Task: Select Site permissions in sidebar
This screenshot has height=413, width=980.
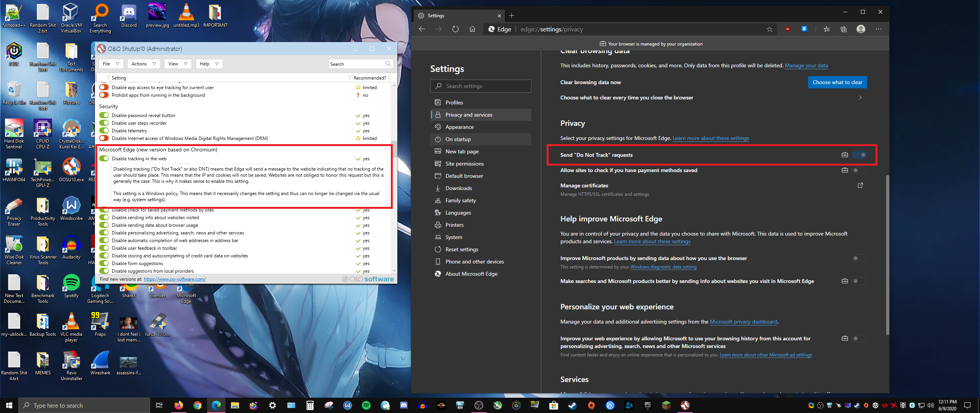Action: [x=464, y=164]
